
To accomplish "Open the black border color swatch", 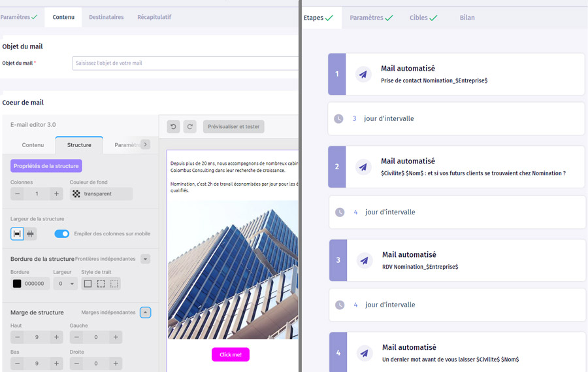I will (17, 284).
